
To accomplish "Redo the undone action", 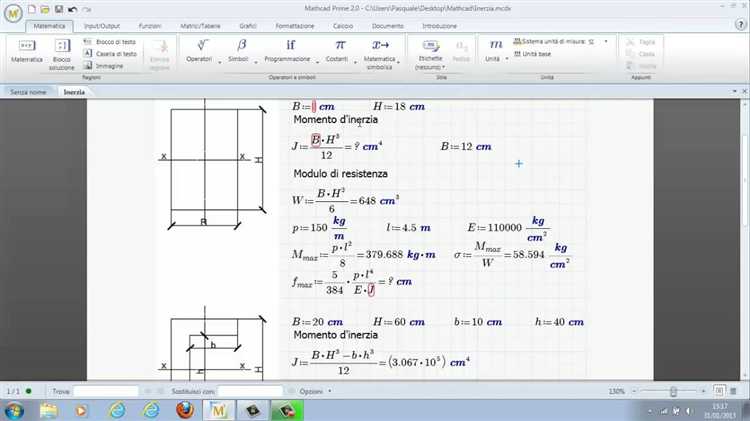I will pos(87,9).
